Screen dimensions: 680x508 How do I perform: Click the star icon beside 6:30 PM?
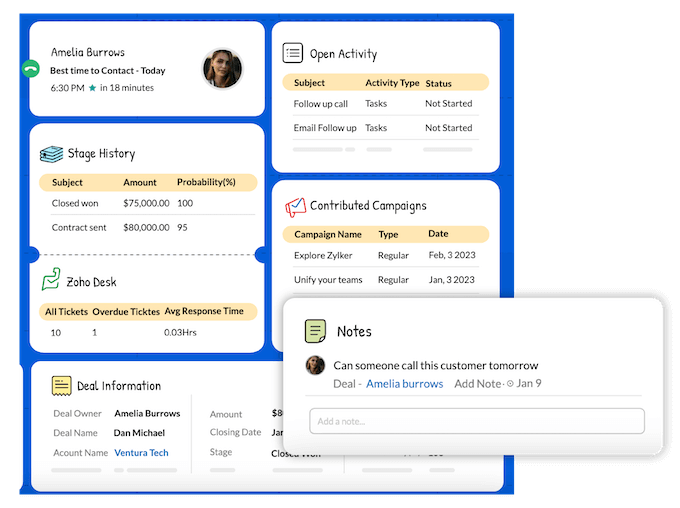pos(92,88)
